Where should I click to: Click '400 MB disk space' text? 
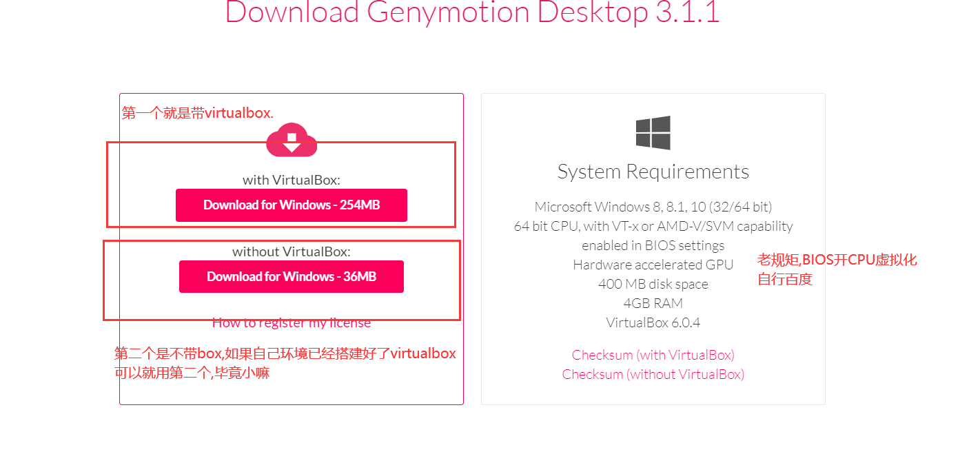653,284
